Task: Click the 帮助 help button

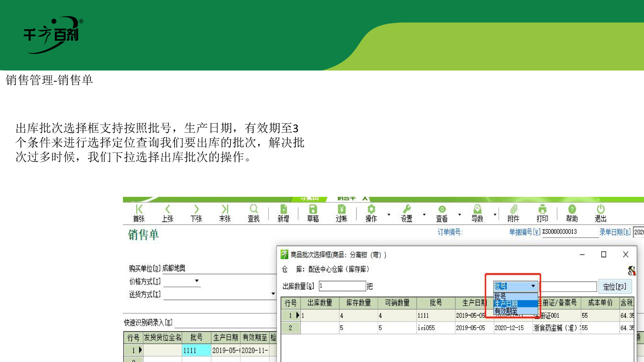Action: [572, 213]
